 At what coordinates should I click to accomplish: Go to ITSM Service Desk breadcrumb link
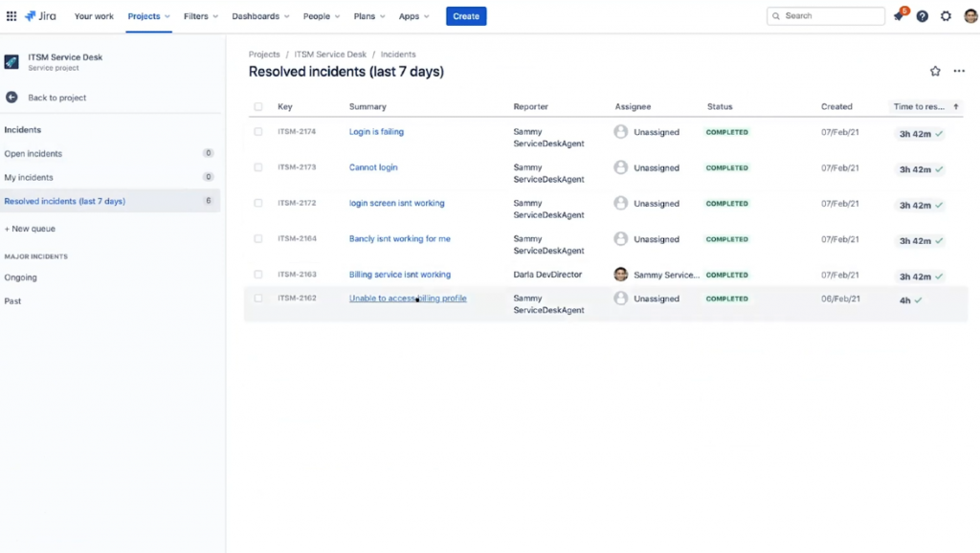coord(330,55)
